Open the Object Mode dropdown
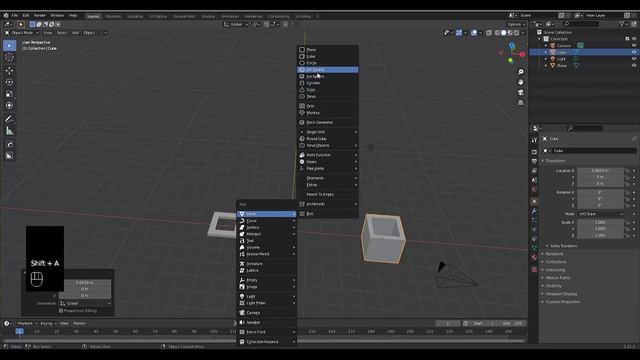640x360 pixels. pyautogui.click(x=22, y=33)
